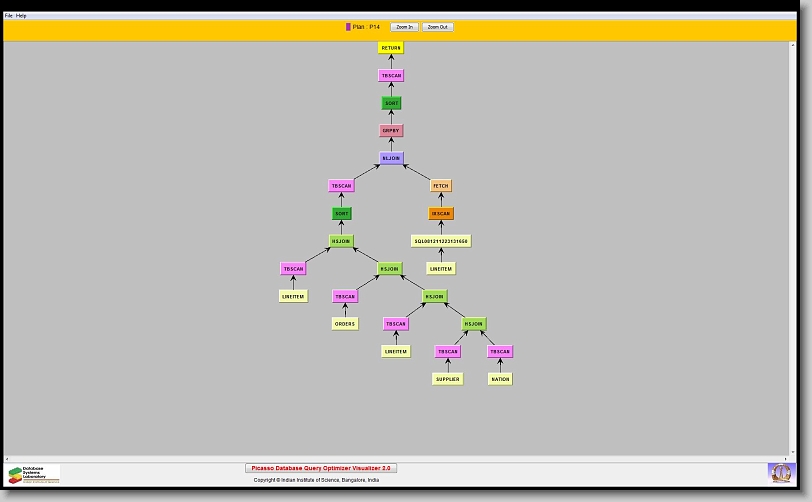Viewport: 812px width, 502px height.
Task: Click the orange IXSCAN node
Action: (441, 214)
